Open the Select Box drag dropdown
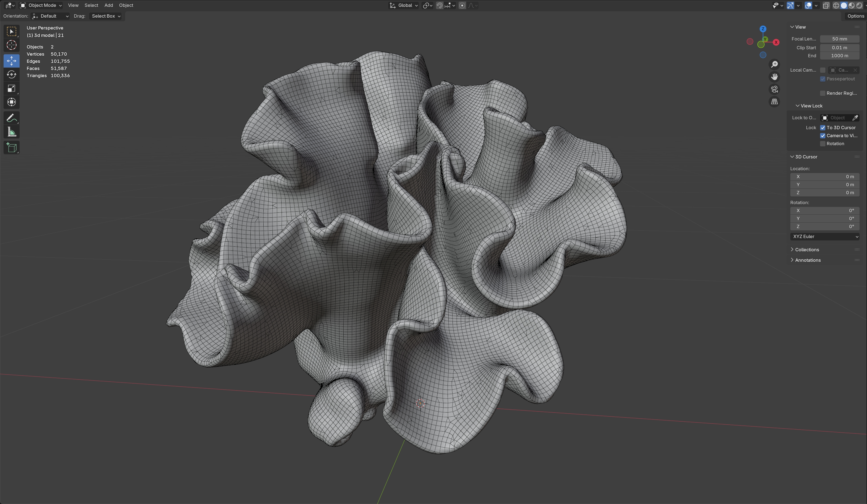Screen dimensions: 867x504 click(106, 16)
